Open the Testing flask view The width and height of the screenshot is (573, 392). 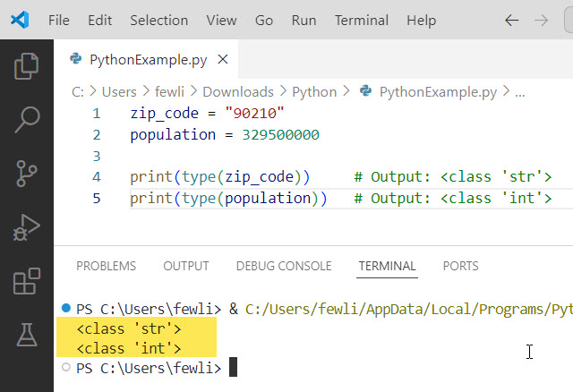tap(27, 335)
